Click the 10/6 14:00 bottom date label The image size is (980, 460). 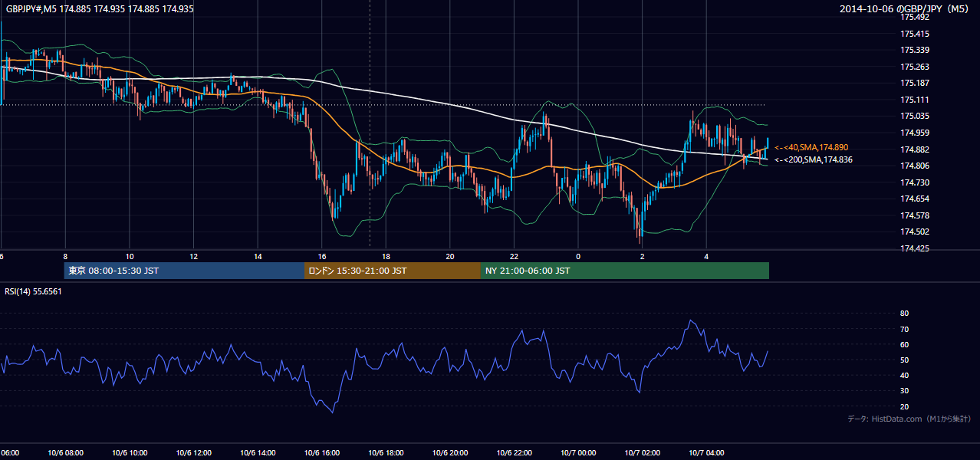coord(258,453)
